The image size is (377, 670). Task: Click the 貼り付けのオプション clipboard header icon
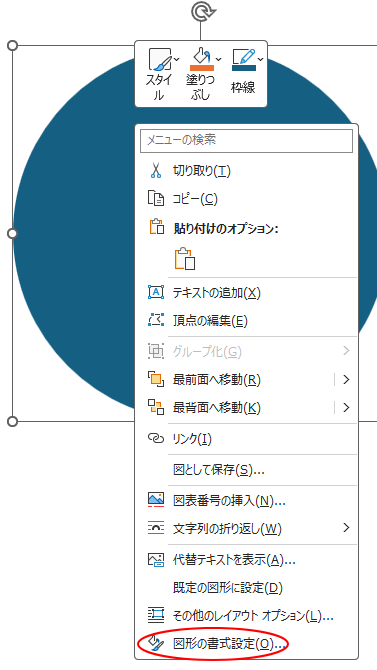[x=156, y=227]
